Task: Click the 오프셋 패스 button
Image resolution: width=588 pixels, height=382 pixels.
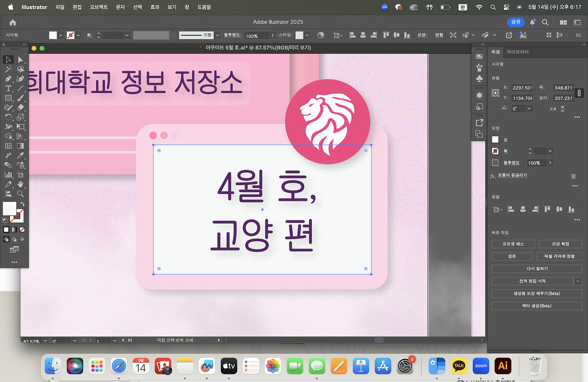Action: pos(513,244)
